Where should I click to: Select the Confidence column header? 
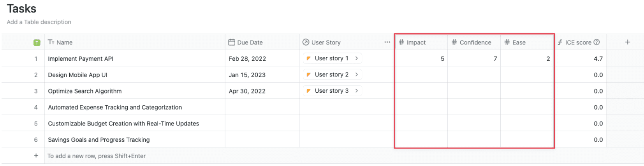coord(475,42)
